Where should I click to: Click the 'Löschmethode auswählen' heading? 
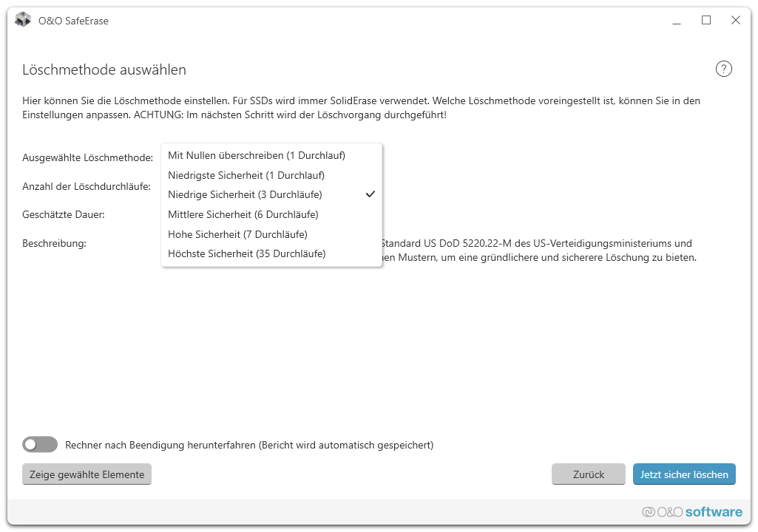[x=104, y=70]
